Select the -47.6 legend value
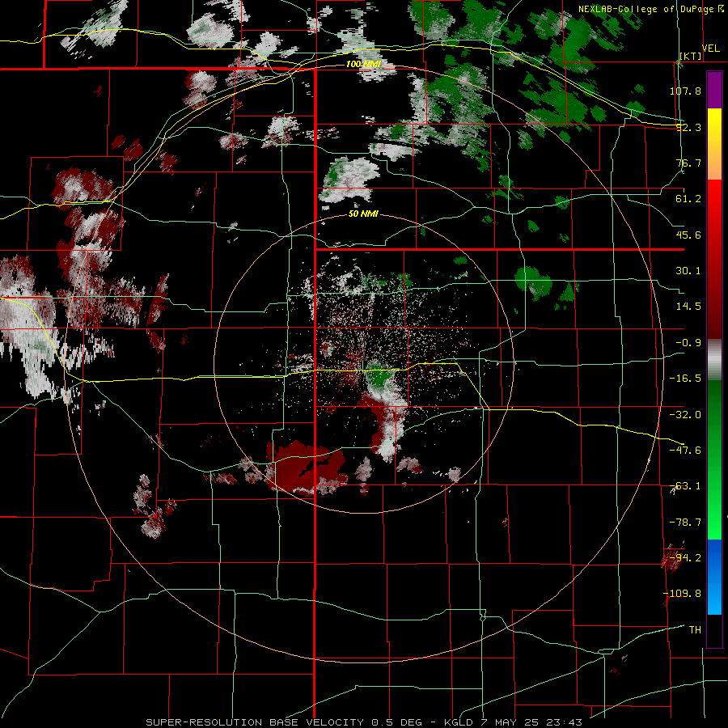The image size is (728, 728). (x=685, y=451)
